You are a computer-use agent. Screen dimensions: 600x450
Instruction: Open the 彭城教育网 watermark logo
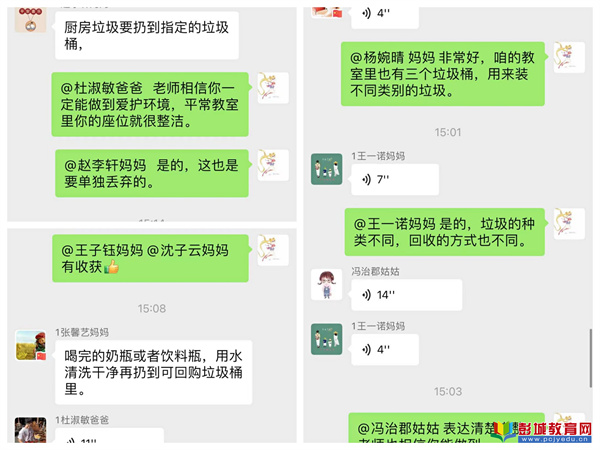(x=543, y=431)
